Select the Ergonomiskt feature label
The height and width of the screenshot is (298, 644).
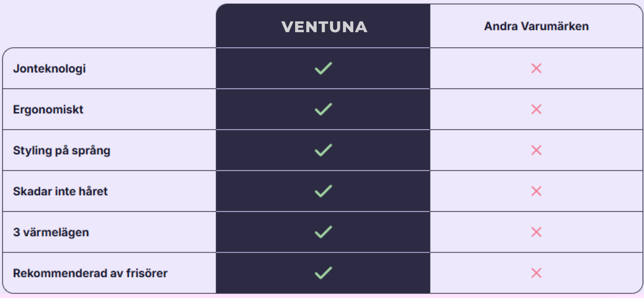[x=48, y=109]
